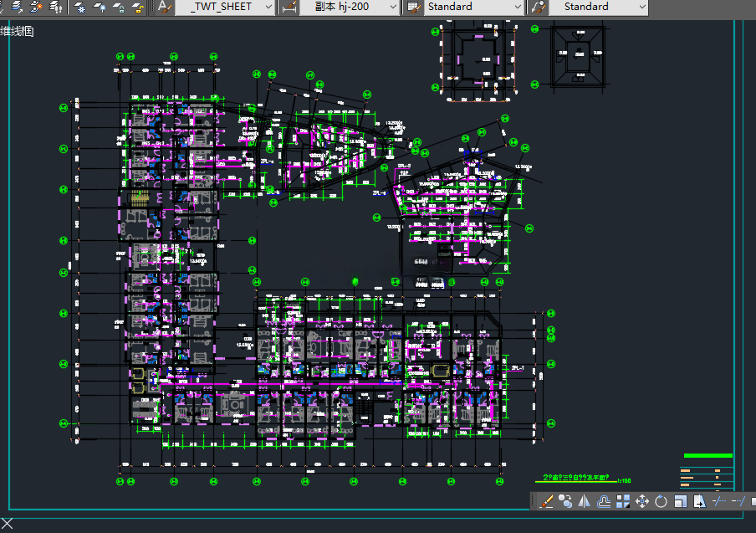
Task: Select the 2PL-2 label in the drawing
Action: coord(404,166)
